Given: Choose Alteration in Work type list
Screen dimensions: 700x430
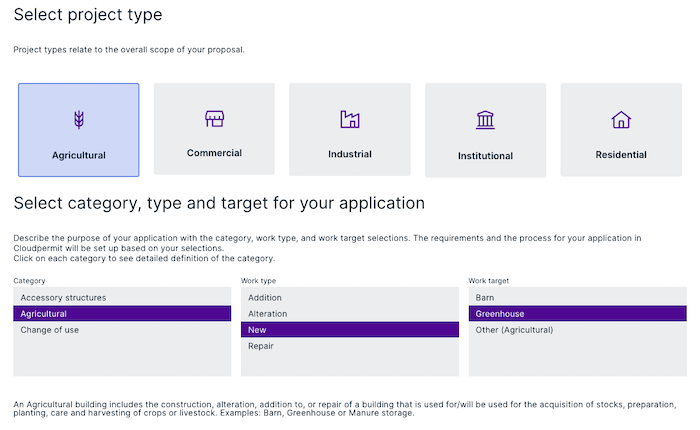Looking at the screenshot, I should [268, 314].
